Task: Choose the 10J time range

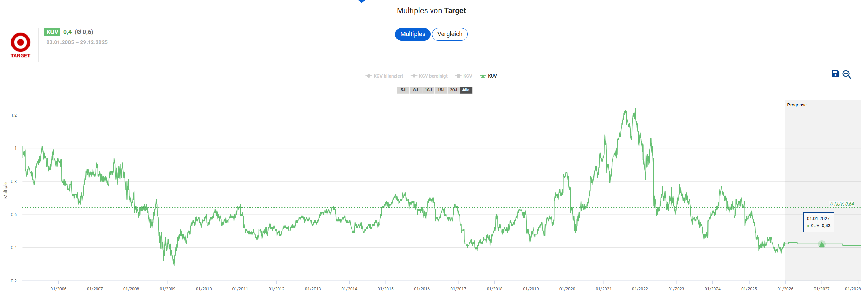Action: pyautogui.click(x=428, y=90)
